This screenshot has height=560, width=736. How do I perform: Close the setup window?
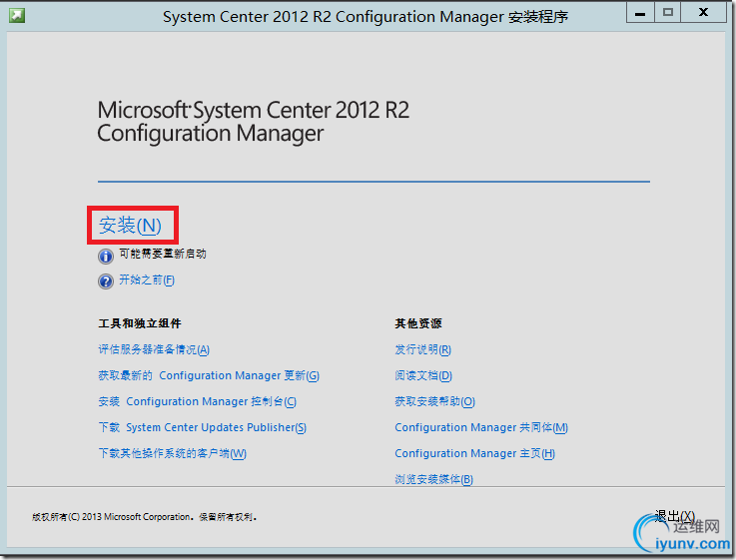coord(703,13)
